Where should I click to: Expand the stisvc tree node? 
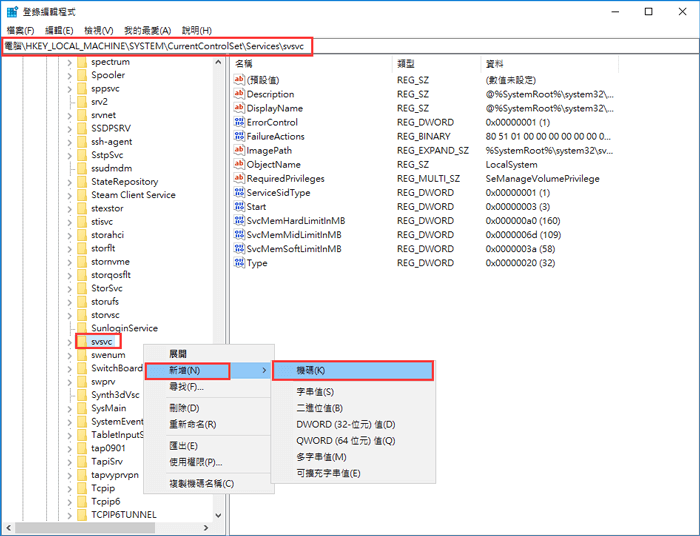69,222
